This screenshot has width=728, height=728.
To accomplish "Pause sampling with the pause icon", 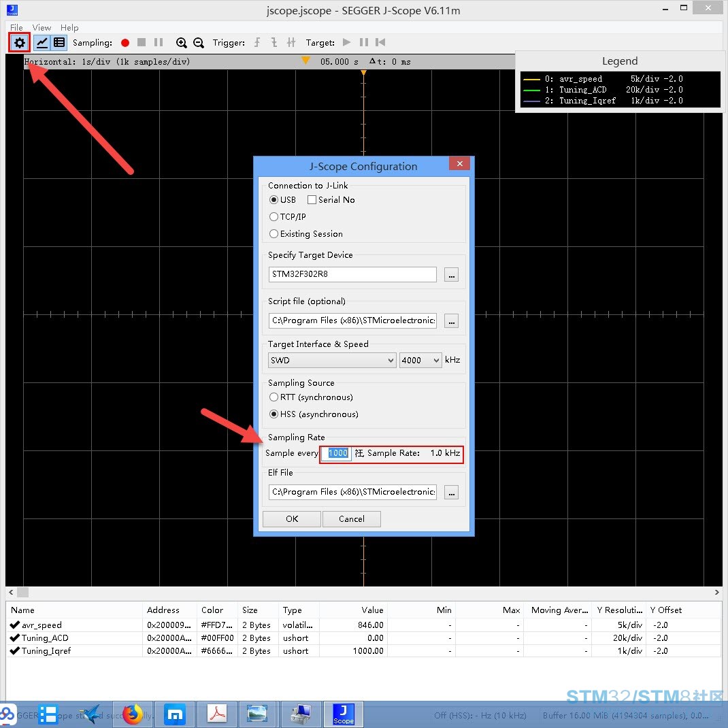I will pos(159,42).
